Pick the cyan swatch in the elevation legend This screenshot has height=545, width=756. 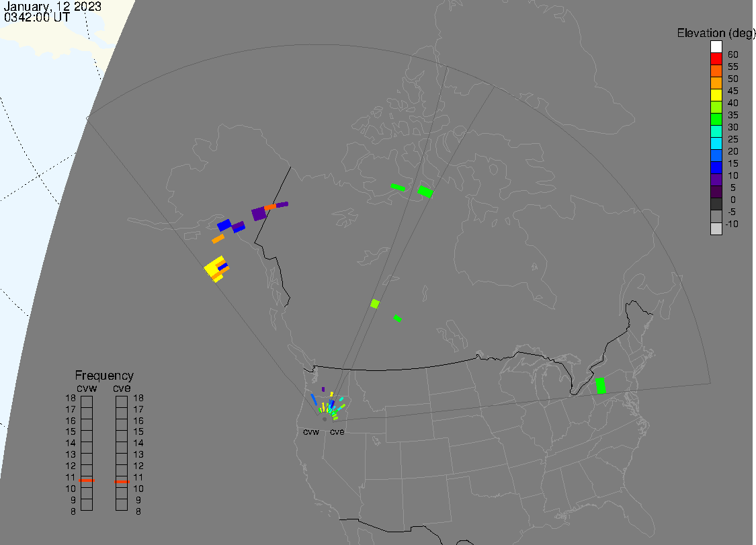click(x=716, y=143)
